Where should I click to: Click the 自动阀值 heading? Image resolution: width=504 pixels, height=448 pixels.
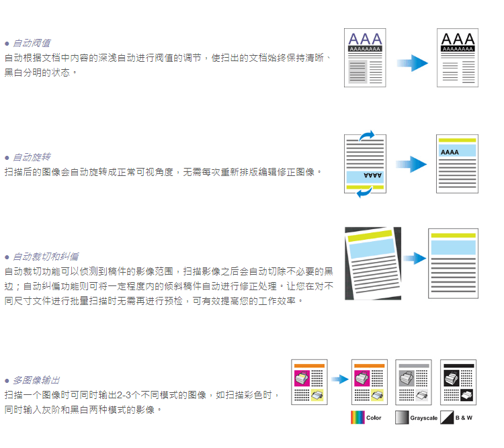32,43
